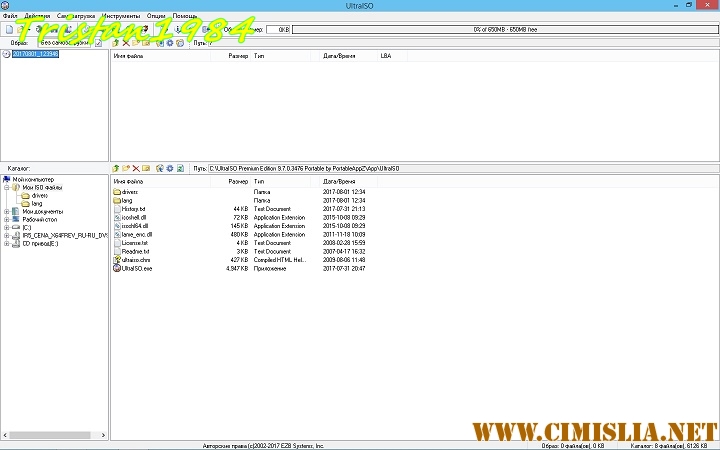
Task: Select the Readme.txt file
Action: pos(135,252)
